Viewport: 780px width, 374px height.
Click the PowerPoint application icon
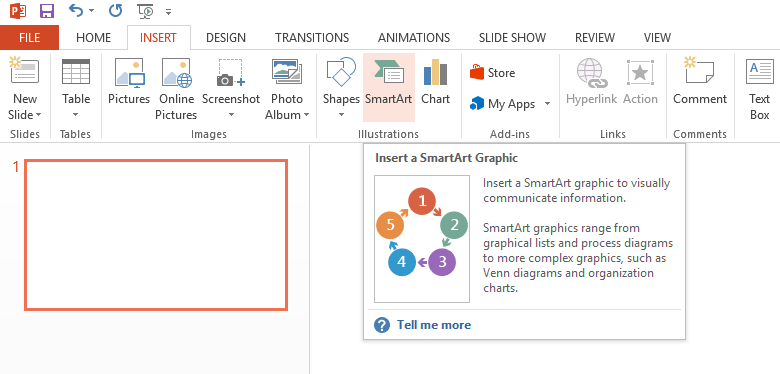18,10
